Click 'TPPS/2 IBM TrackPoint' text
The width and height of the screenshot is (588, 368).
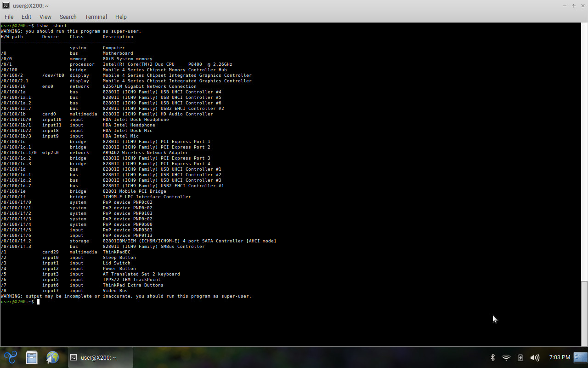132,280
